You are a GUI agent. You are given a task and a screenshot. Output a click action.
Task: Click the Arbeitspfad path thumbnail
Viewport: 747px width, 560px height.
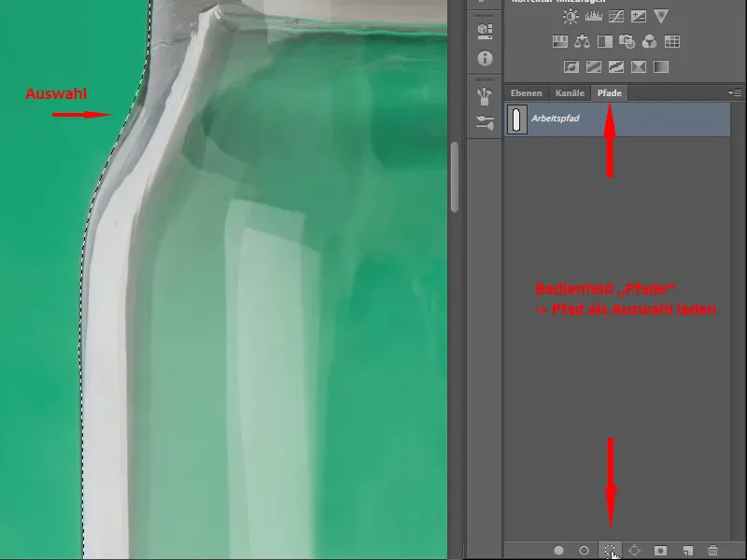coord(517,119)
